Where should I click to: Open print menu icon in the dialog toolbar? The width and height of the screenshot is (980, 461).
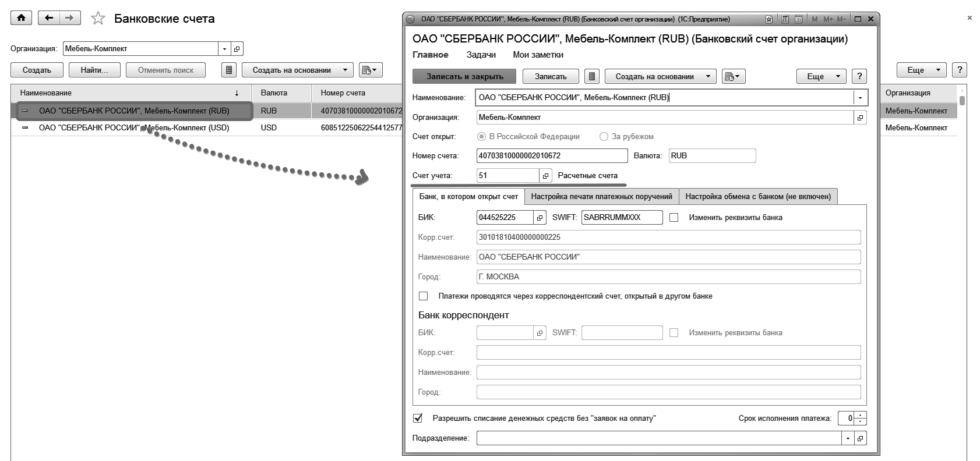pyautogui.click(x=734, y=76)
